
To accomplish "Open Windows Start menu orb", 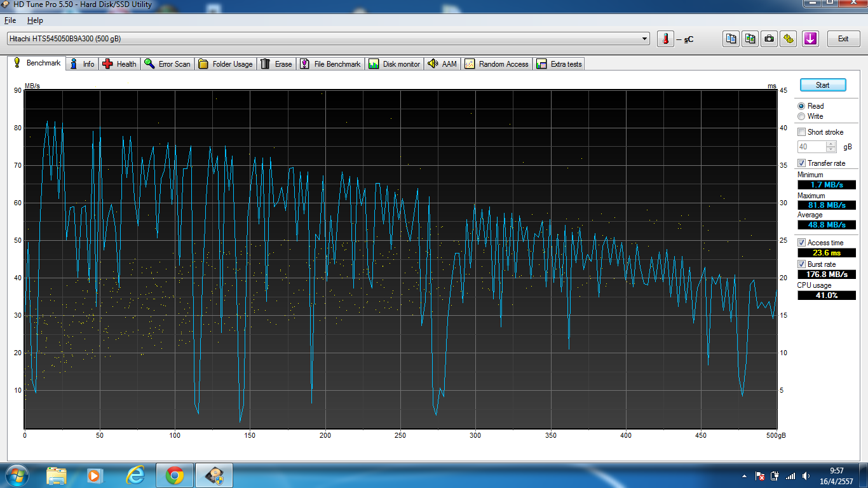I will pyautogui.click(x=17, y=475).
